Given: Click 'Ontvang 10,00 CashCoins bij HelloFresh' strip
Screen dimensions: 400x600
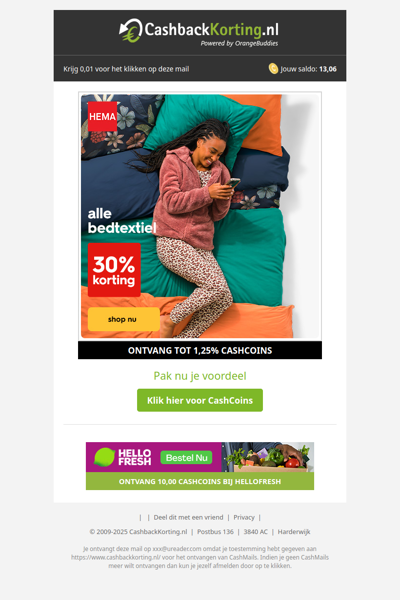Looking at the screenshot, I should pos(200,481).
